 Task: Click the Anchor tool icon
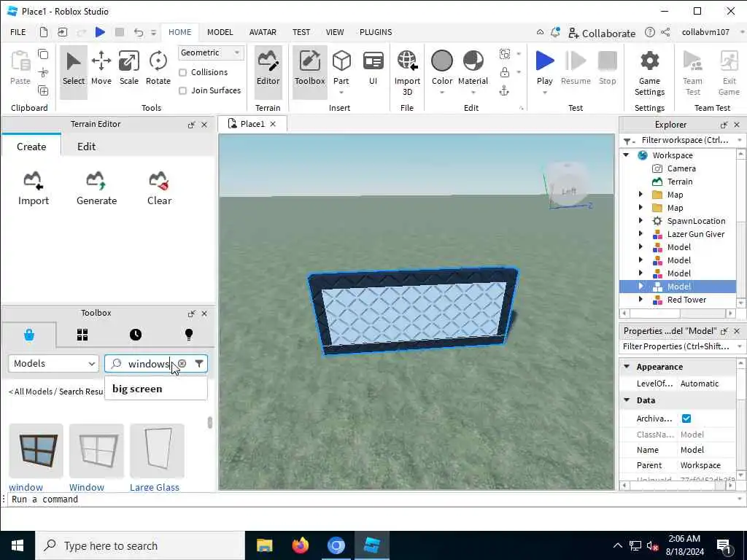click(x=504, y=91)
